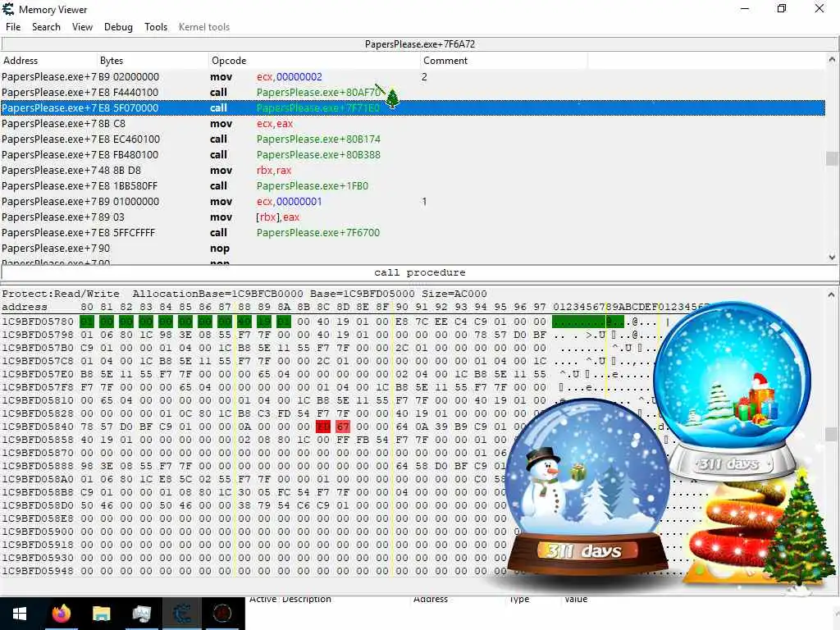Image resolution: width=840 pixels, height=630 pixels.
Task: Open Windows Start menu
Action: [x=20, y=614]
